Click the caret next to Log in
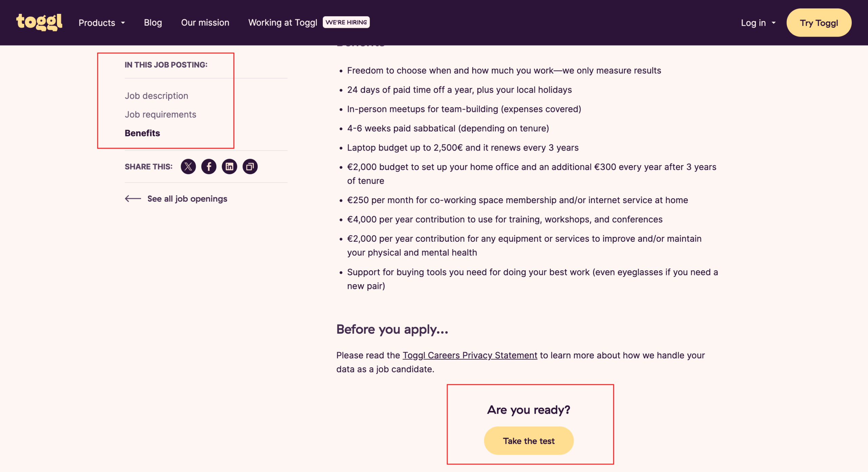 pos(774,23)
